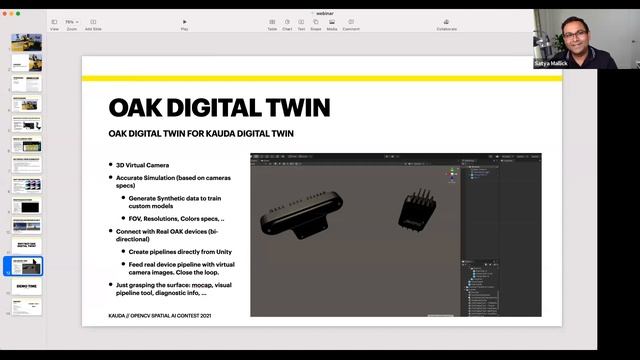Click the OAK DIGITAL TWIN slide title
640x360 pixels.
[x=219, y=108]
